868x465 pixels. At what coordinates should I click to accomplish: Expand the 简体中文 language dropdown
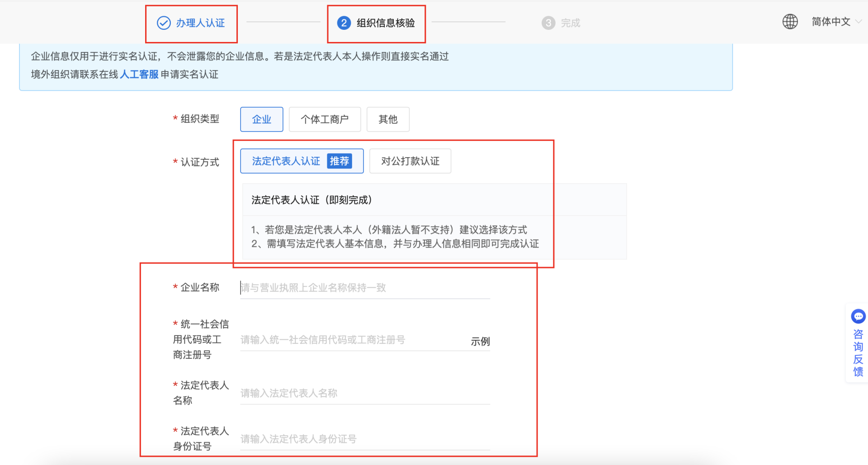tap(830, 22)
